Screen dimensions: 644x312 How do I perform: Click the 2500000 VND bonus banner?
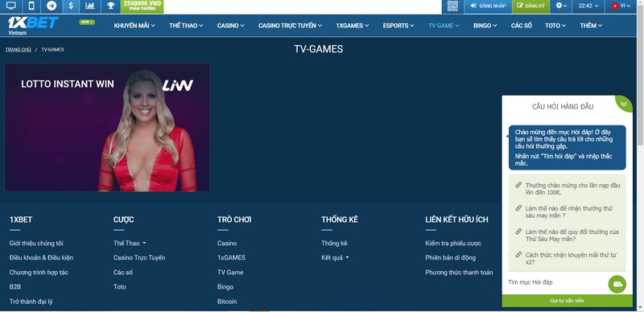(x=142, y=6)
